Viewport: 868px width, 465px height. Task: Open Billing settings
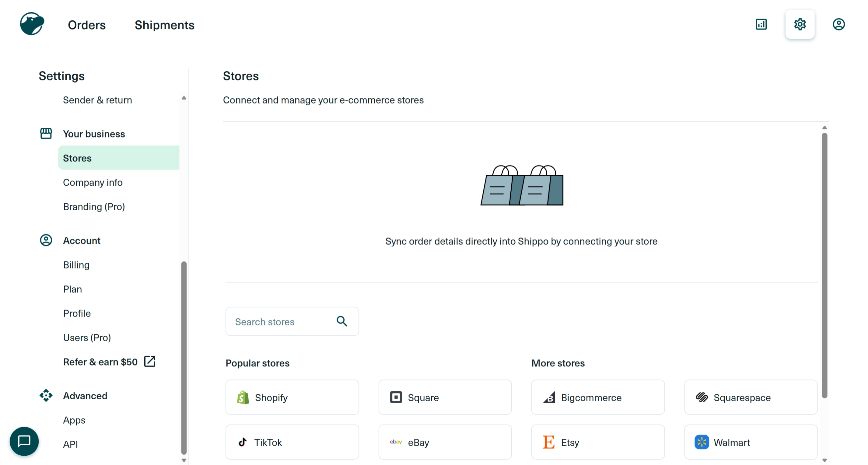[x=77, y=265]
